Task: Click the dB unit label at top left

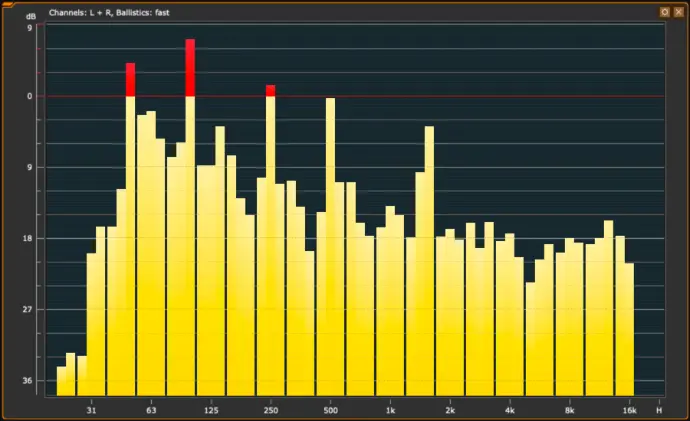Action: coord(30,19)
